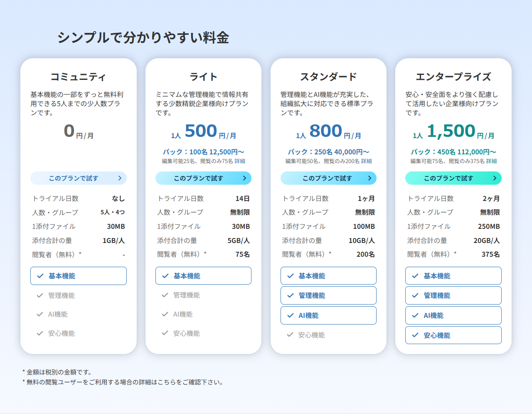Click the 375名 viewer count value

(x=491, y=254)
